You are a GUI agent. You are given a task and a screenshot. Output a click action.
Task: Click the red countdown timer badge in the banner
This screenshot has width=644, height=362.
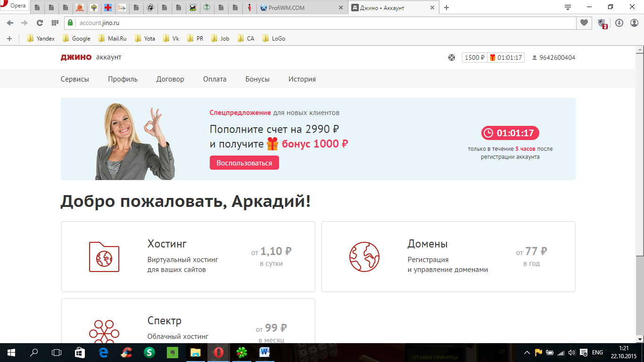pyautogui.click(x=510, y=133)
